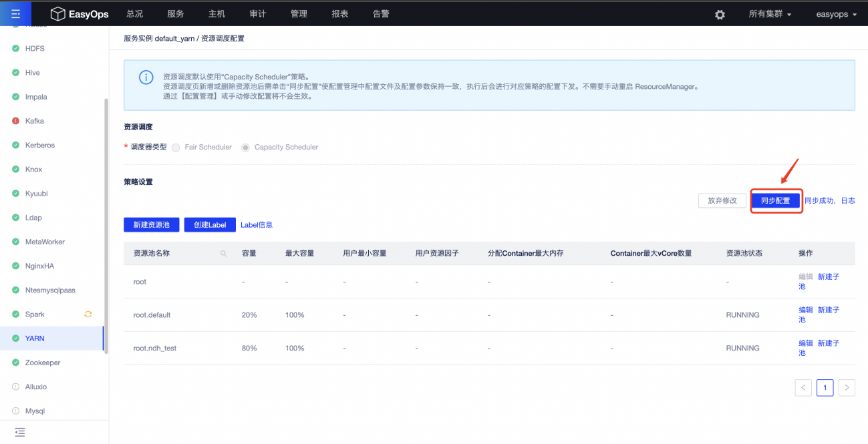Open the easyops user dropdown

[x=836, y=14]
